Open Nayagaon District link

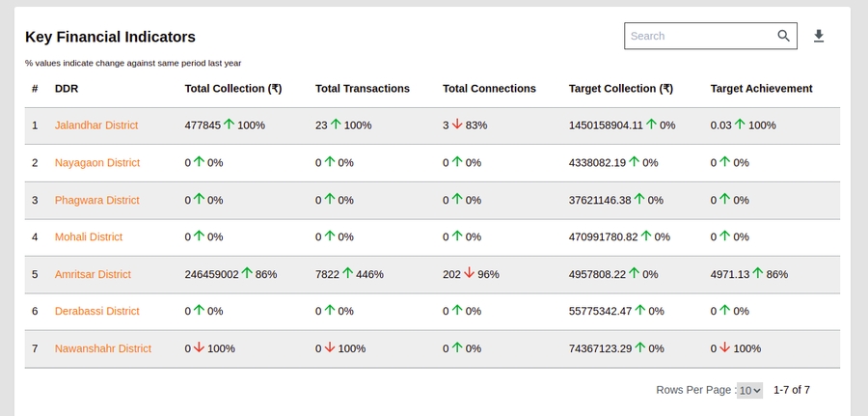tap(96, 163)
